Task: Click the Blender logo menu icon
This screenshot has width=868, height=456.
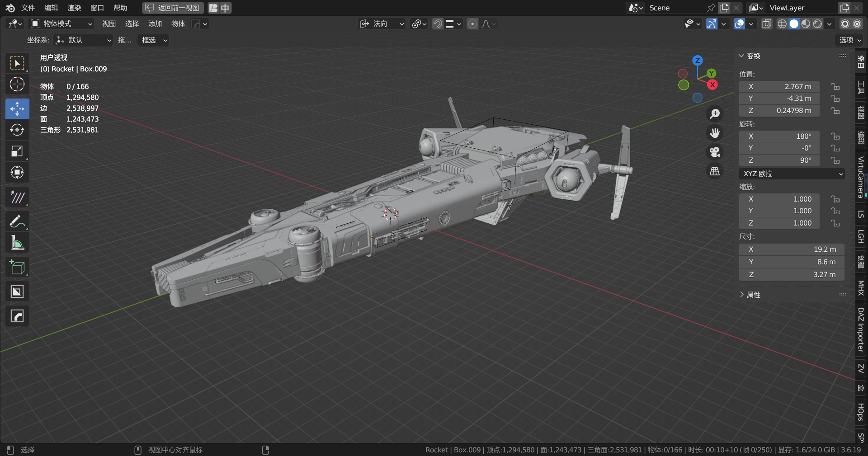Action: click(10, 8)
